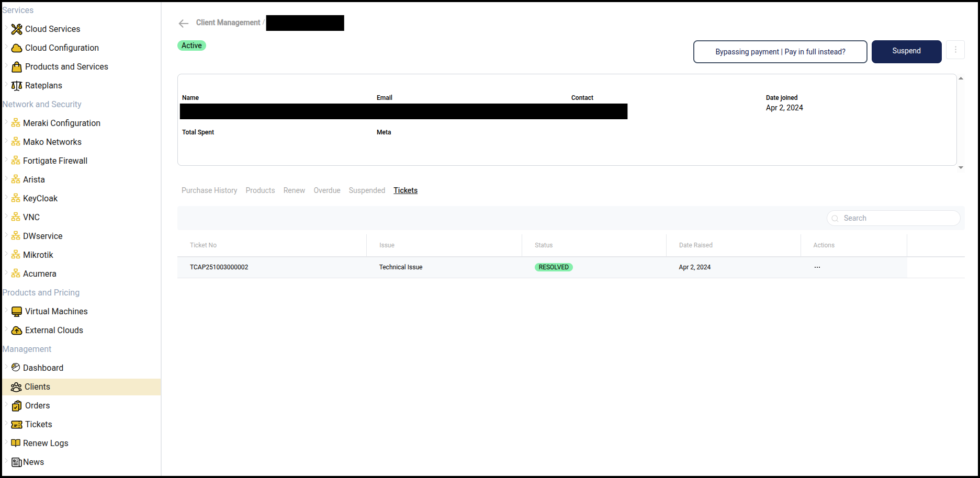
Task: Open the vertical three-dot options menu
Action: tap(955, 50)
